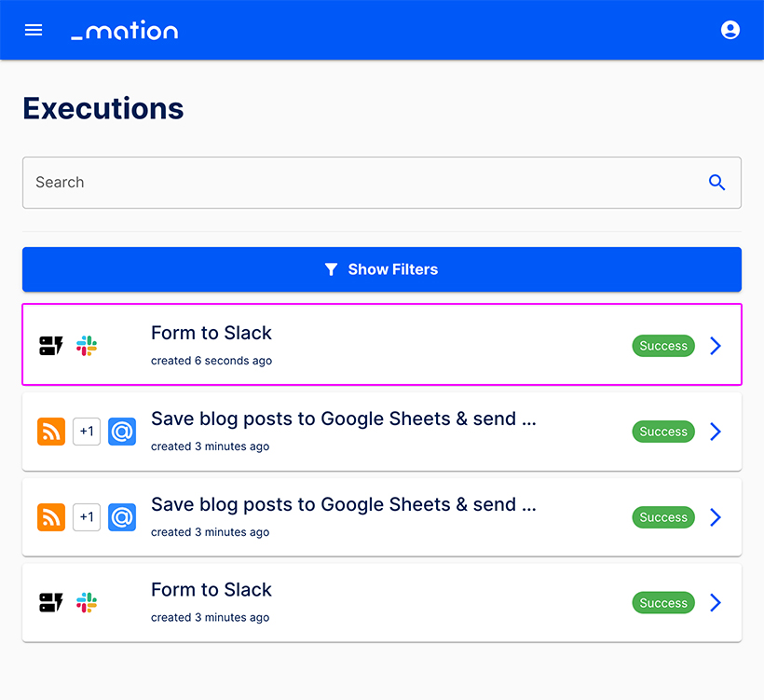Image resolution: width=764 pixels, height=700 pixels.
Task: Click the email "@" icon on the second execution
Action: [x=122, y=432]
